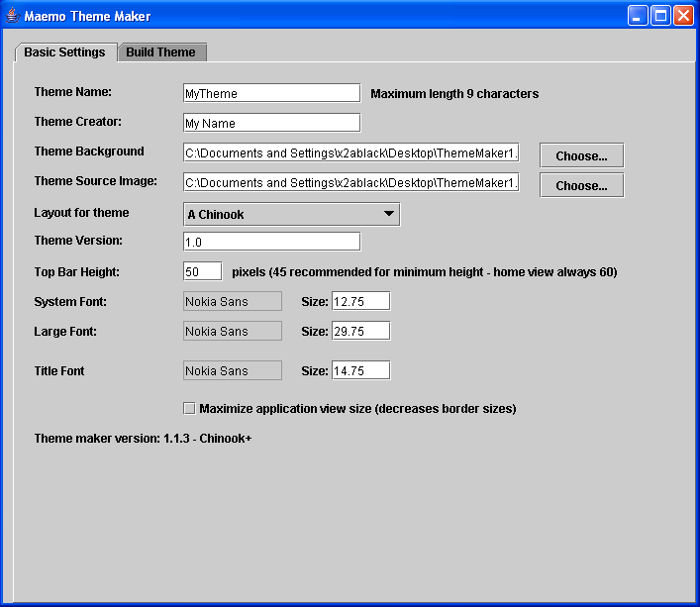Click the Large Font size field
Viewport: 700px width, 607px height.
click(x=360, y=331)
